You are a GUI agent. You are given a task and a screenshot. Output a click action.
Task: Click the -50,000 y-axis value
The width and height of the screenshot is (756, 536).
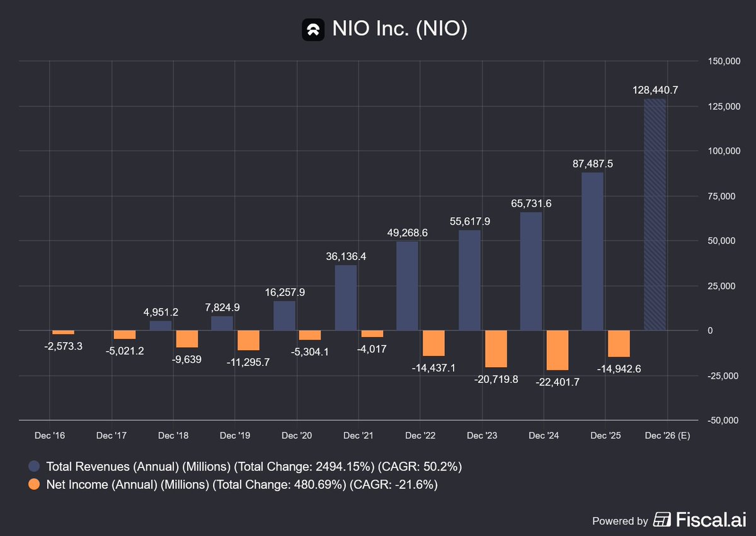point(723,420)
